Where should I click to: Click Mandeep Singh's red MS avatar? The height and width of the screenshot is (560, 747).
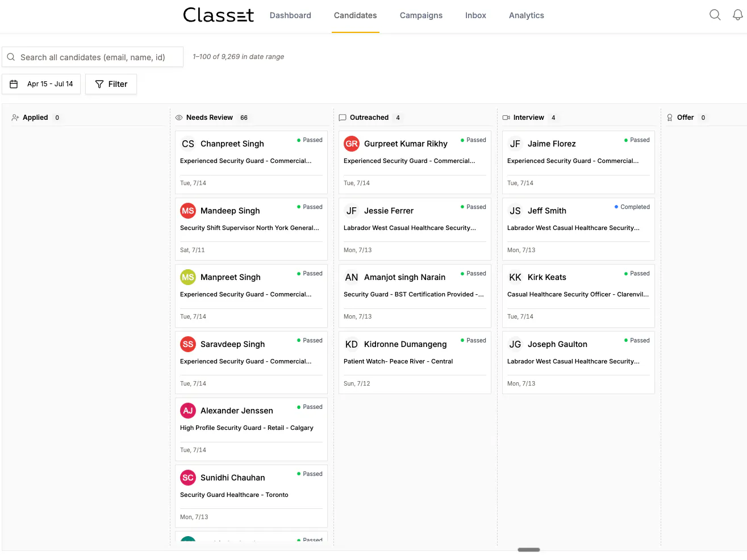188,211
